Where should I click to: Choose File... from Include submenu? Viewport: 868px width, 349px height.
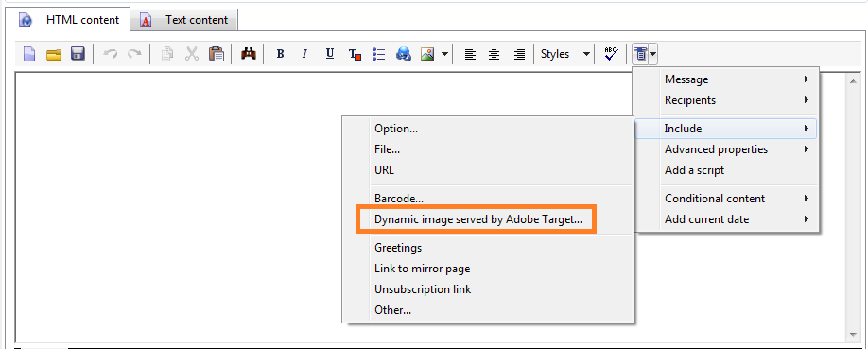(488, 149)
